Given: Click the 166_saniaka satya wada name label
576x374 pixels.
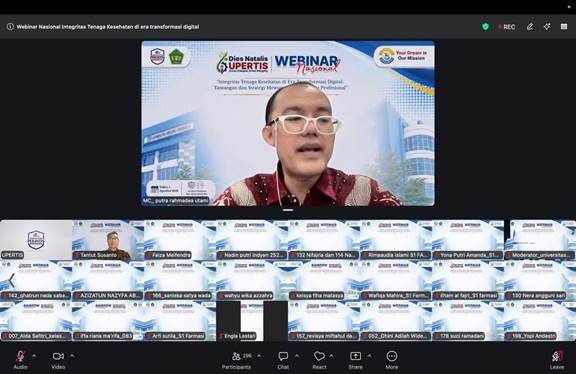Looking at the screenshot, I should click(x=179, y=295).
